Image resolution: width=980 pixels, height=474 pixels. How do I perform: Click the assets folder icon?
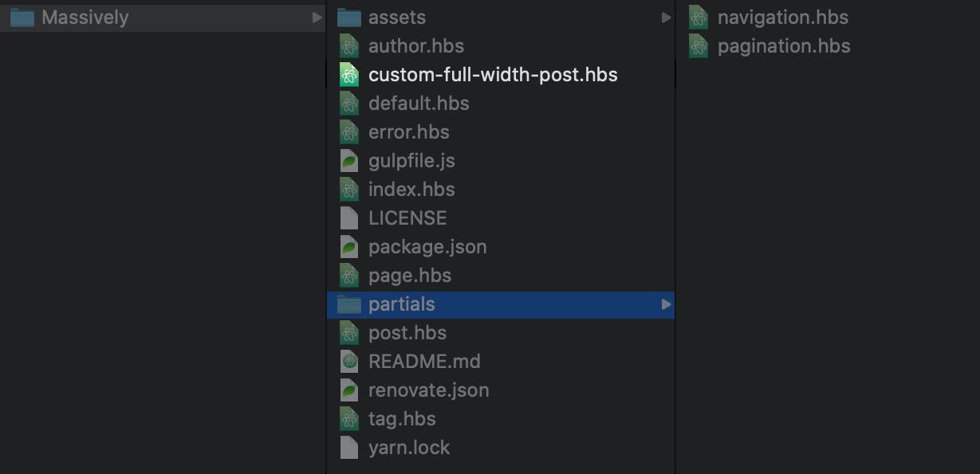348,18
